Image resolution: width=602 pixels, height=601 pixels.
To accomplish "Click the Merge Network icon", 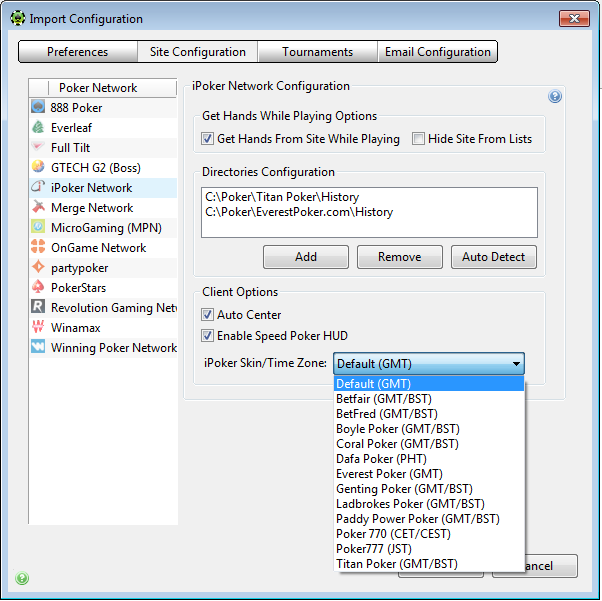I will (x=38, y=207).
